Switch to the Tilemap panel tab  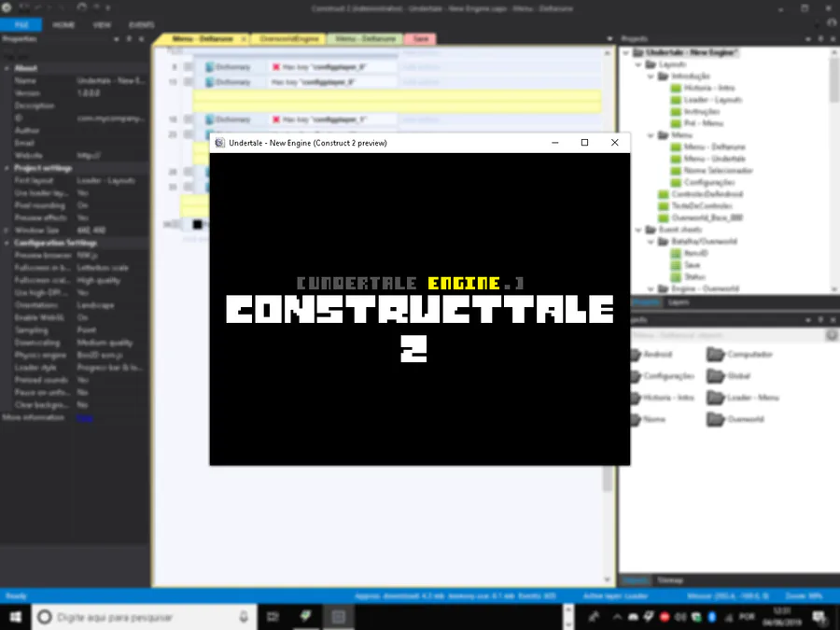point(670,581)
